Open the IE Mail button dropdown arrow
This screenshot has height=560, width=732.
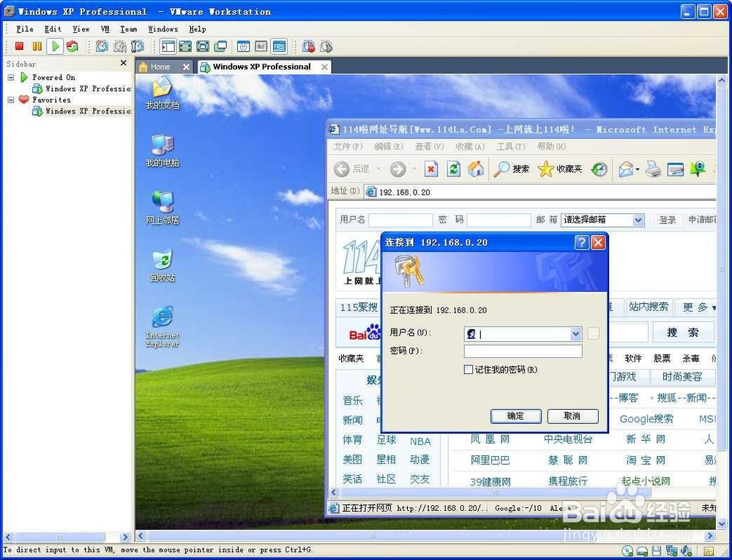638,170
